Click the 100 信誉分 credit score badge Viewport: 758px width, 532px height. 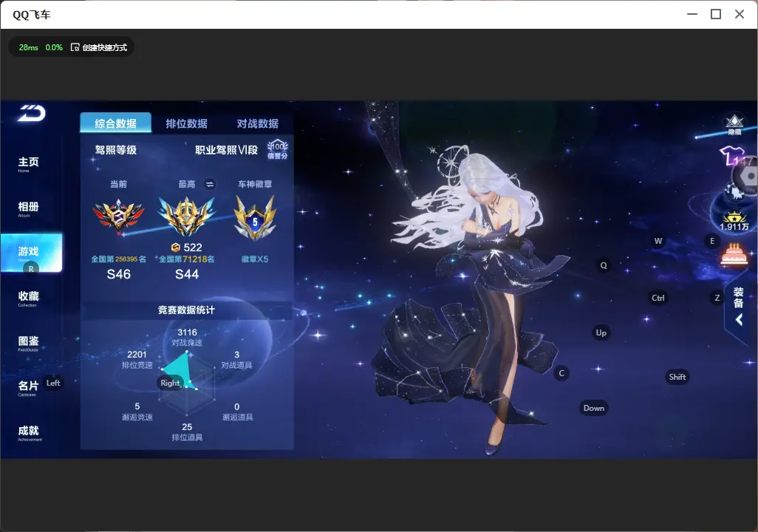[278, 149]
